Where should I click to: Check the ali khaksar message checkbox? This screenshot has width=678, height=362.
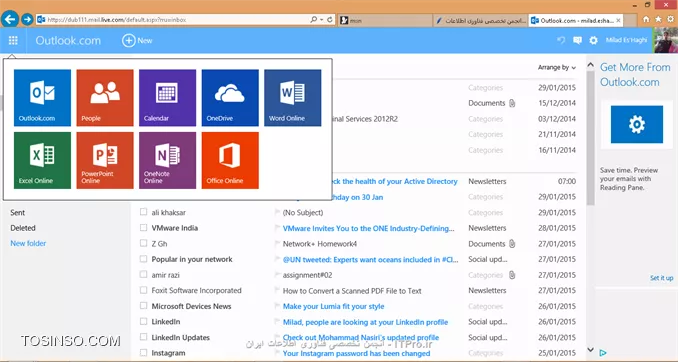pos(143,212)
